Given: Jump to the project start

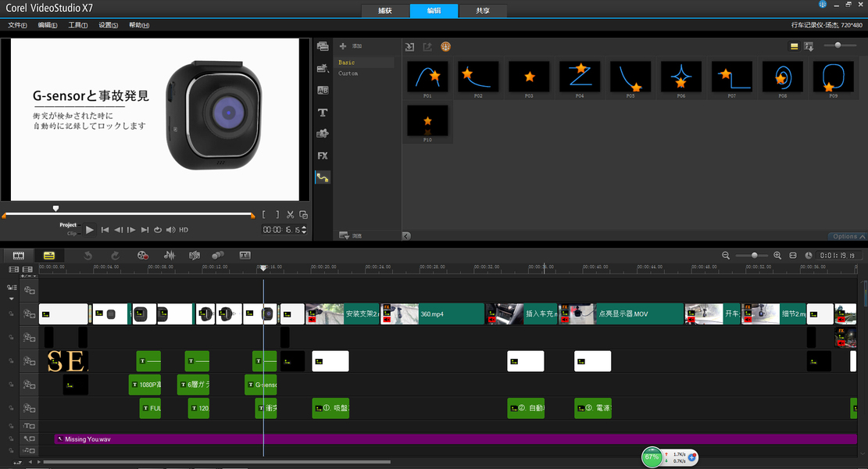Looking at the screenshot, I should pos(105,230).
